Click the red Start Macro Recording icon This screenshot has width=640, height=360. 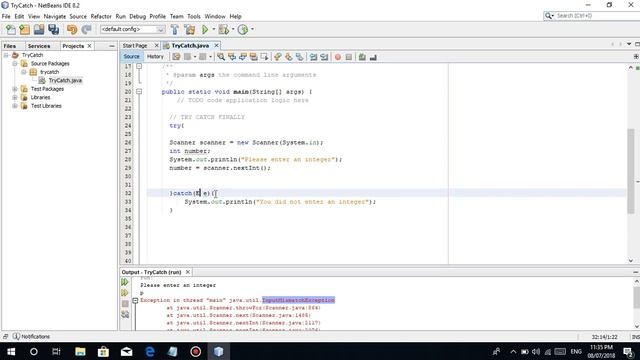tap(338, 57)
